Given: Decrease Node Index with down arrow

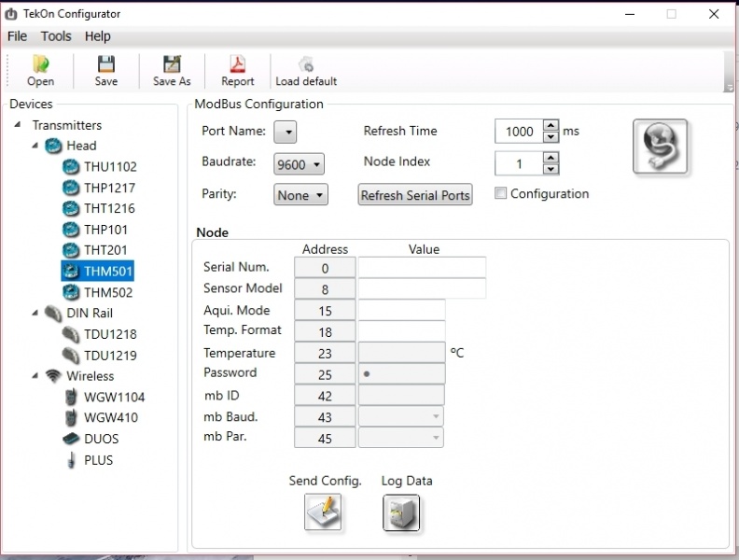Looking at the screenshot, I should (551, 169).
